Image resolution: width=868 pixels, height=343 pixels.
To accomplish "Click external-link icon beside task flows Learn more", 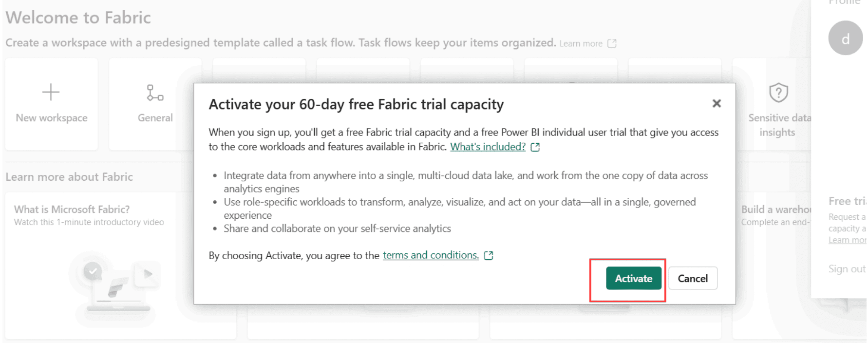I will pyautogui.click(x=612, y=43).
